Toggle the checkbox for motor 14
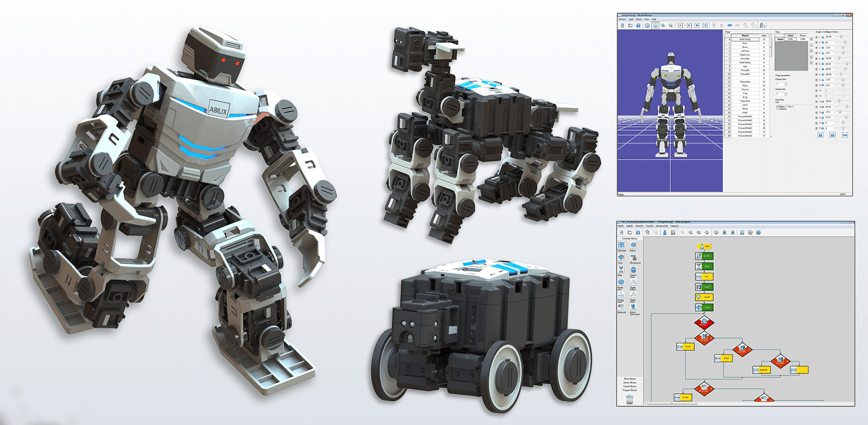The image size is (868, 425). pyautogui.click(x=817, y=107)
